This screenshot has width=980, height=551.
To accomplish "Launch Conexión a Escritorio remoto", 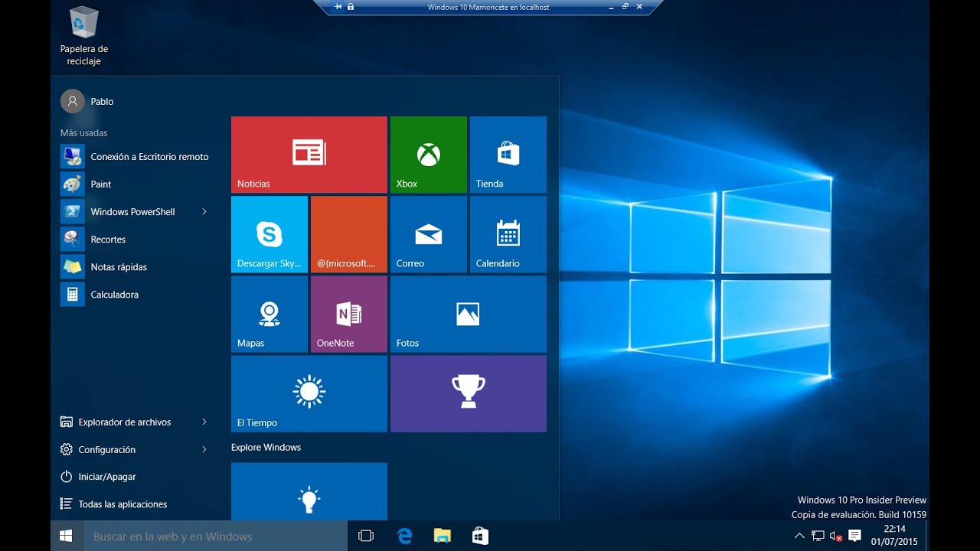I will pos(135,157).
